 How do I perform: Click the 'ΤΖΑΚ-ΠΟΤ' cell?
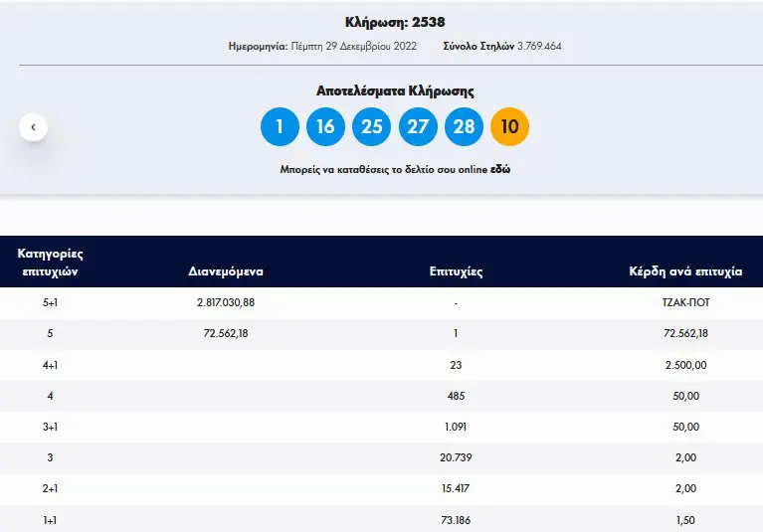tap(685, 302)
